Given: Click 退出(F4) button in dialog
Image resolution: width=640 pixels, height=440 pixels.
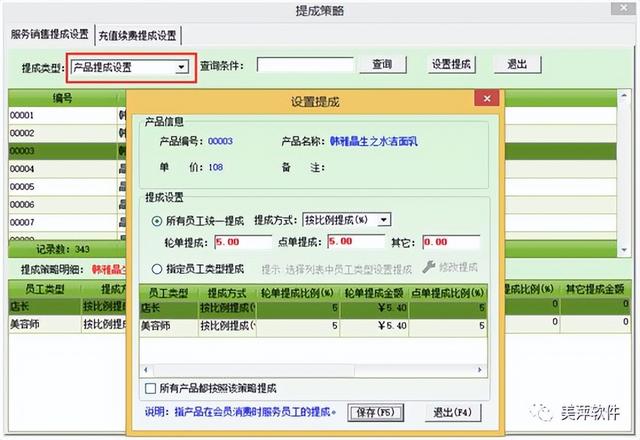Looking at the screenshot, I should 451,411.
